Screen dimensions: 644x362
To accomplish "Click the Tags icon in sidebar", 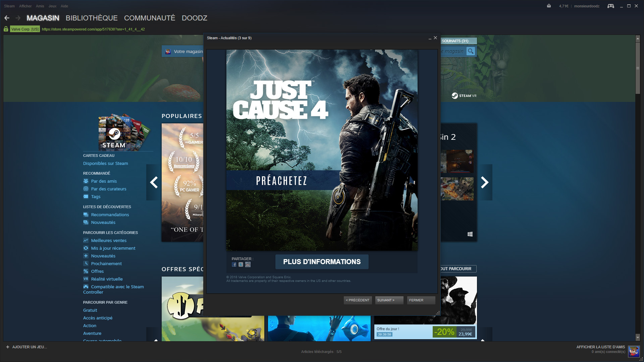I will pos(86,196).
